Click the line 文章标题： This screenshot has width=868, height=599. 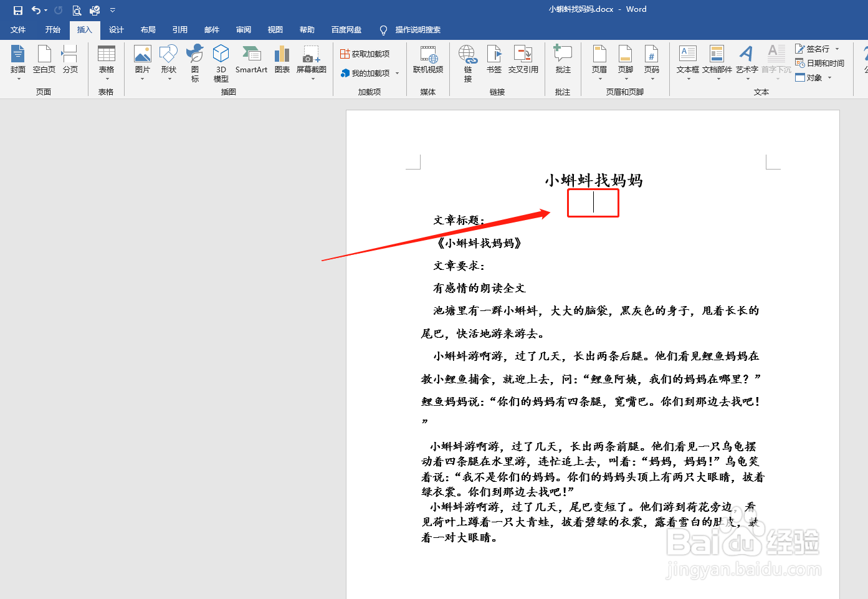pos(459,220)
